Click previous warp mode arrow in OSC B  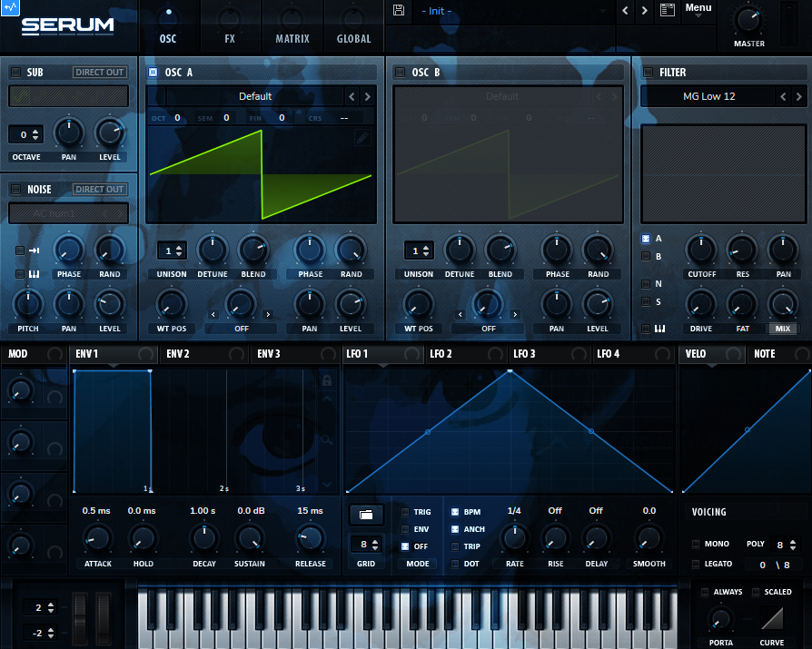pos(460,314)
